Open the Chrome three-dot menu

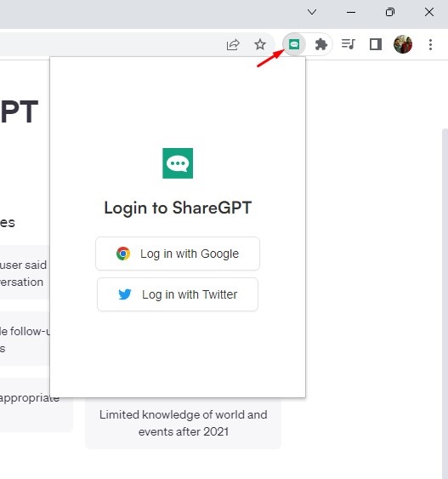pyautogui.click(x=430, y=44)
